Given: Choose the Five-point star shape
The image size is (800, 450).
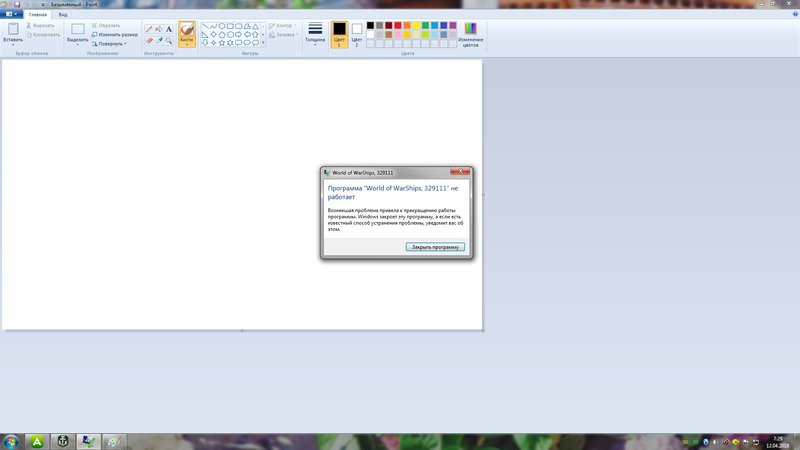Looking at the screenshot, I should click(222, 43).
